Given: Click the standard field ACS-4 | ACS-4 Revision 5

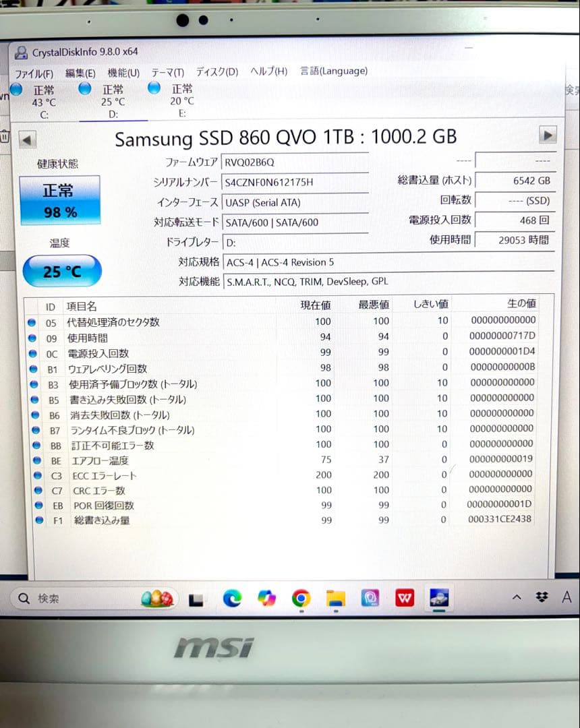Looking at the screenshot, I should click(388, 262).
